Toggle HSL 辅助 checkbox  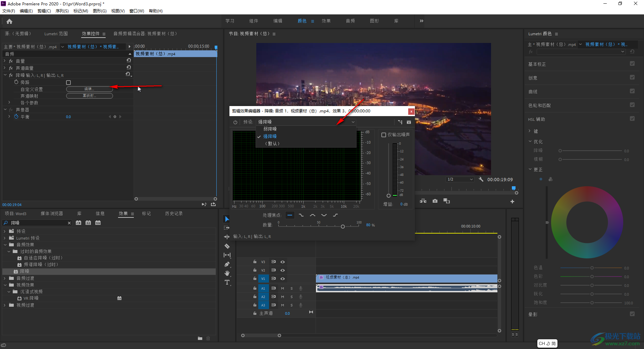tap(632, 119)
